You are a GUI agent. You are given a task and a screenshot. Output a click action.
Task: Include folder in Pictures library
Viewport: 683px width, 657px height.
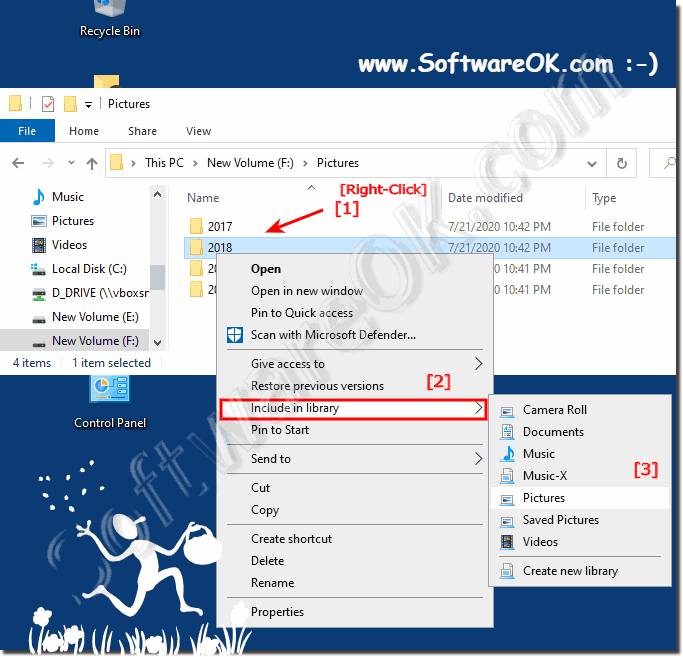(580, 498)
